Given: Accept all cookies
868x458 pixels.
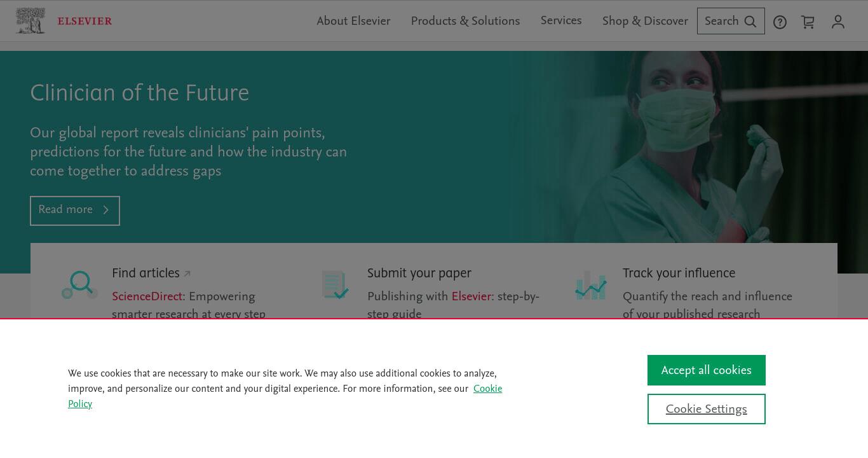Looking at the screenshot, I should coord(707,370).
